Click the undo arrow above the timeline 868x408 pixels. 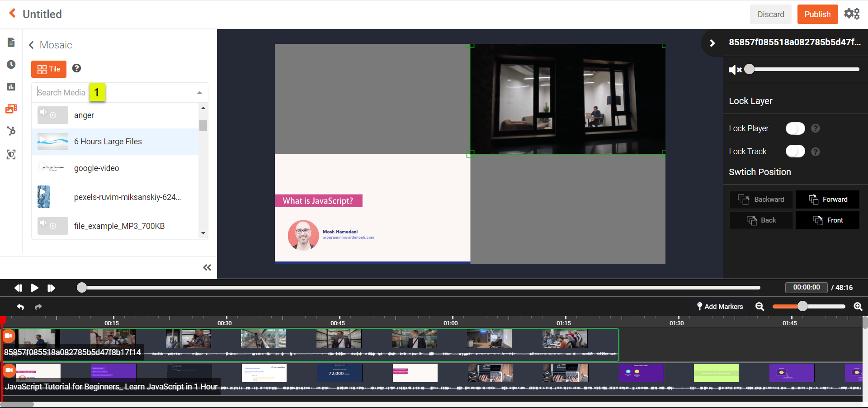point(20,307)
